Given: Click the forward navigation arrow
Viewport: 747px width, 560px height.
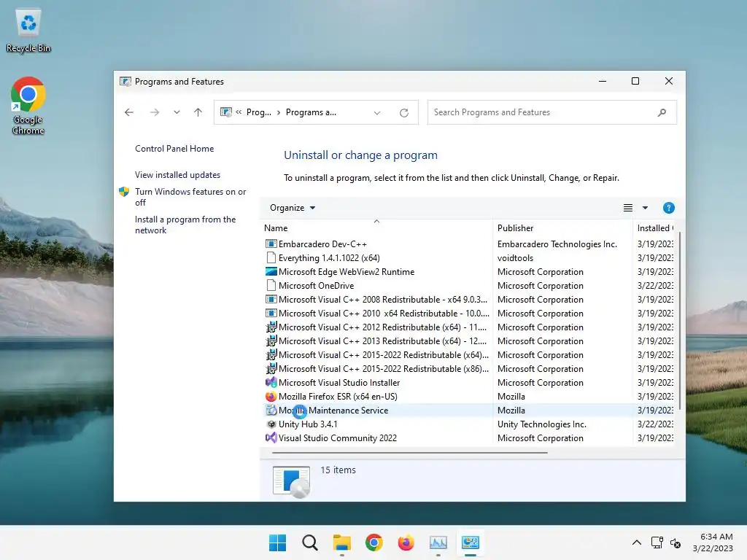Looking at the screenshot, I should pyautogui.click(x=155, y=112).
